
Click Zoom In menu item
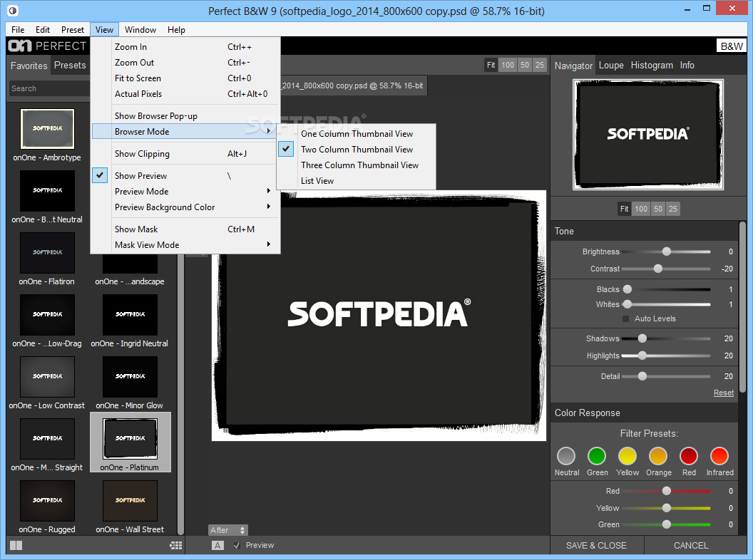point(185,46)
